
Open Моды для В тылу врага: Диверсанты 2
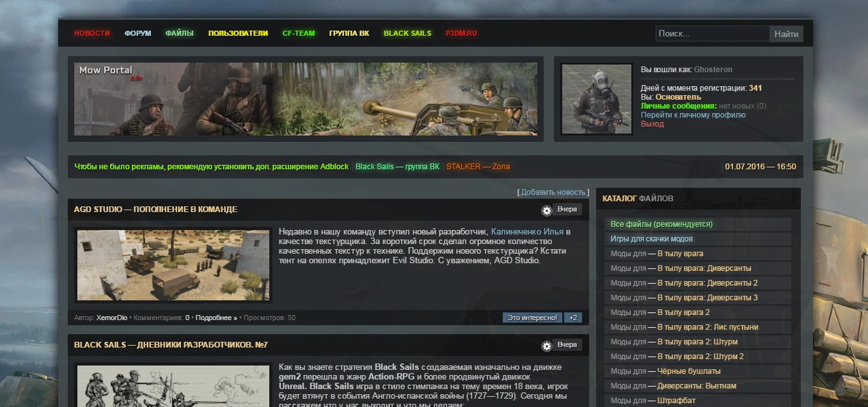point(698,283)
